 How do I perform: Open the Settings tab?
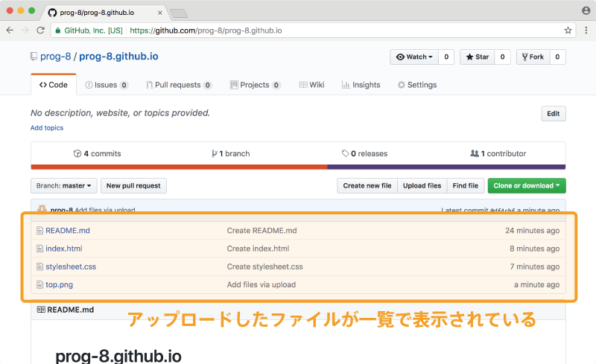[x=417, y=85]
